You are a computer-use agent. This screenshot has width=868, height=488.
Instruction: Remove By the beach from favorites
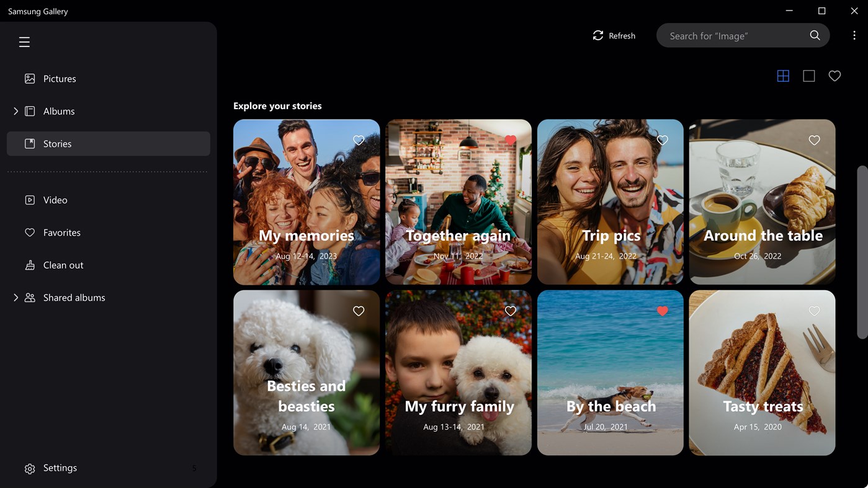coord(662,311)
